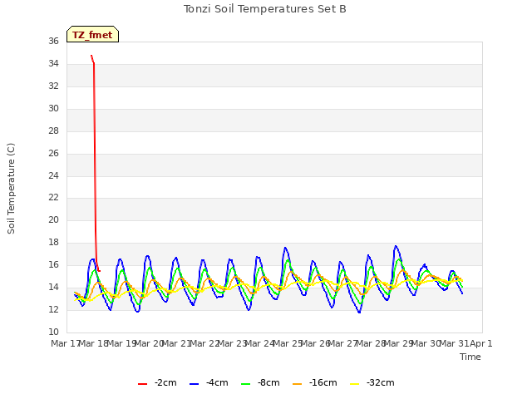The height and width of the screenshot is (399, 532).
Task: Toggle the -32cm legend entry
Action: pos(372,382)
